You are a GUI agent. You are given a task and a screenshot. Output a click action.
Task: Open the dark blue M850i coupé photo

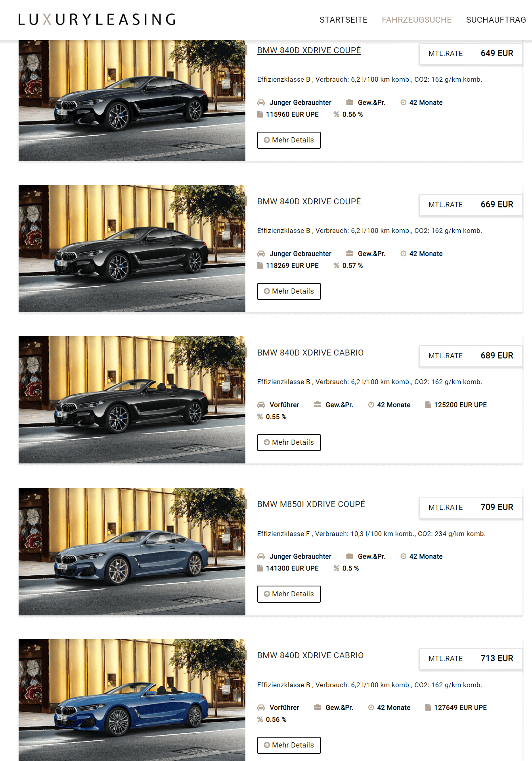tap(132, 552)
